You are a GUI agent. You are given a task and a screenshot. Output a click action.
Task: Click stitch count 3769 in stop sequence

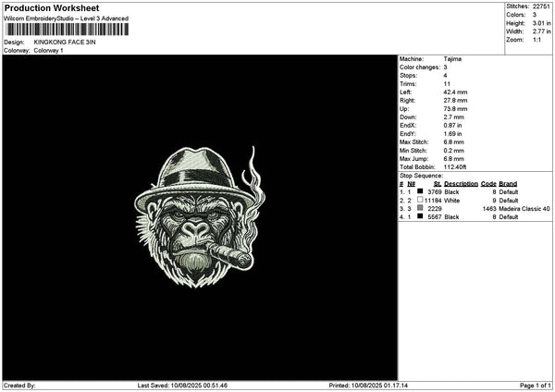[x=435, y=192]
